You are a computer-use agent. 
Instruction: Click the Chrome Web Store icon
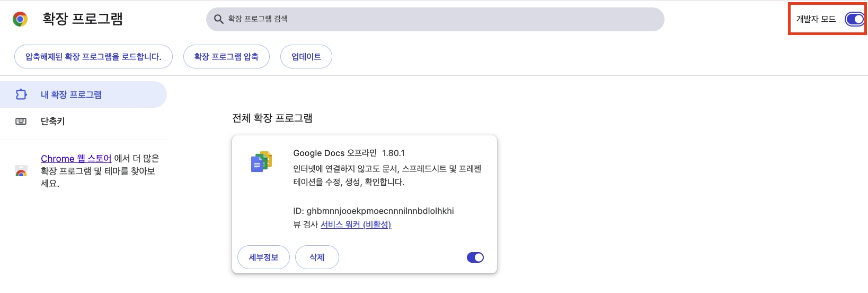coord(21,171)
